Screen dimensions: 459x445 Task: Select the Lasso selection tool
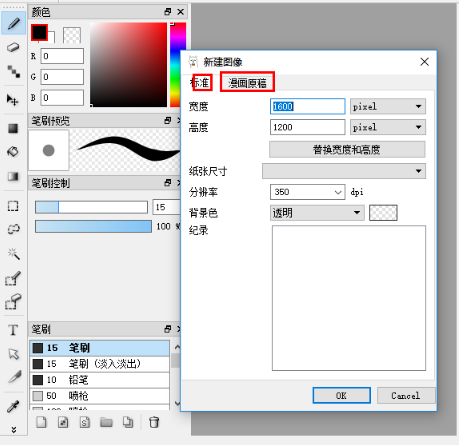pos(13,229)
